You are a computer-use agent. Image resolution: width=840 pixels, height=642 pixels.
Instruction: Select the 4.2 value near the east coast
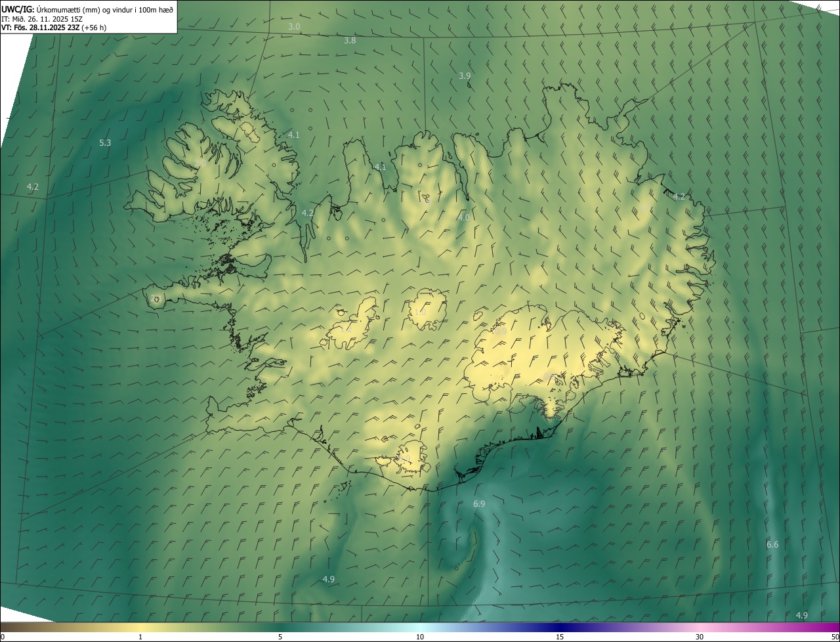tap(679, 196)
